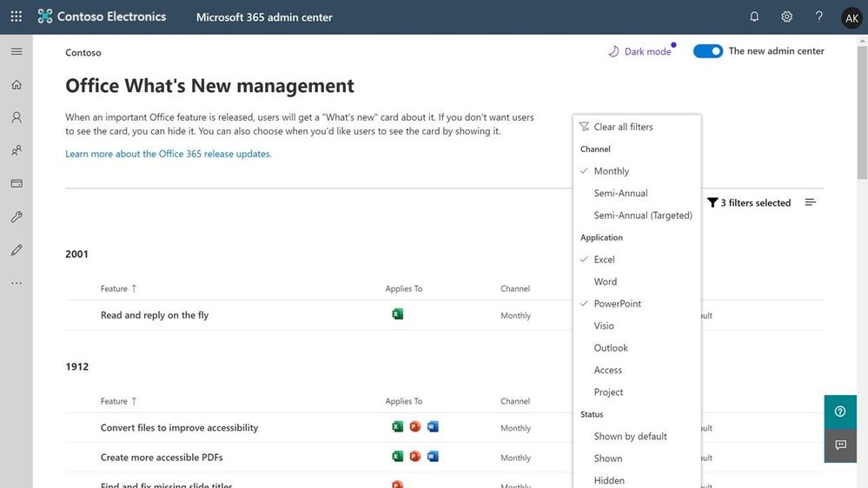Screen dimensions: 868x488
Task: Check the Visio application filter
Action: tap(637, 326)
